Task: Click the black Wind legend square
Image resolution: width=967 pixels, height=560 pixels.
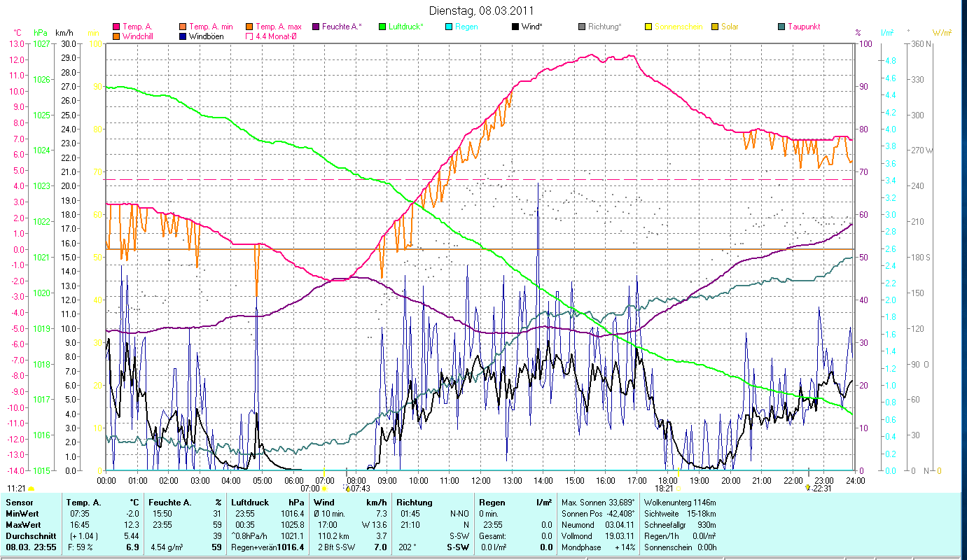Action: click(x=515, y=27)
